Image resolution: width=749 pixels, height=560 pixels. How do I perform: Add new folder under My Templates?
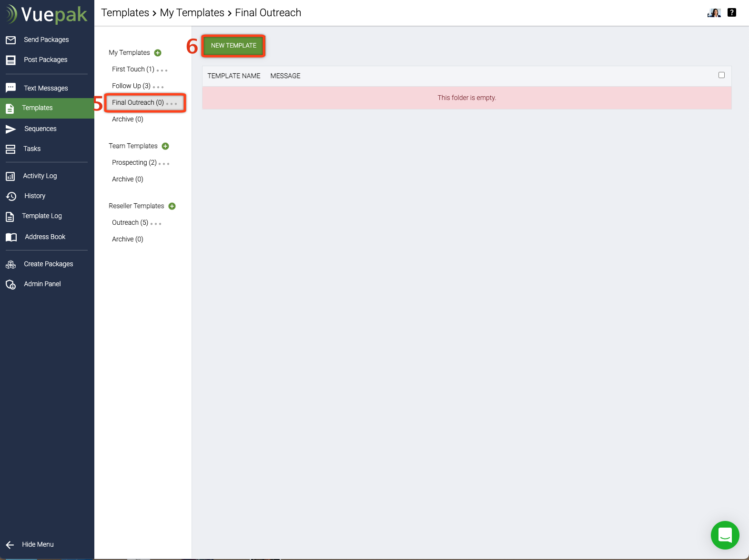158,53
